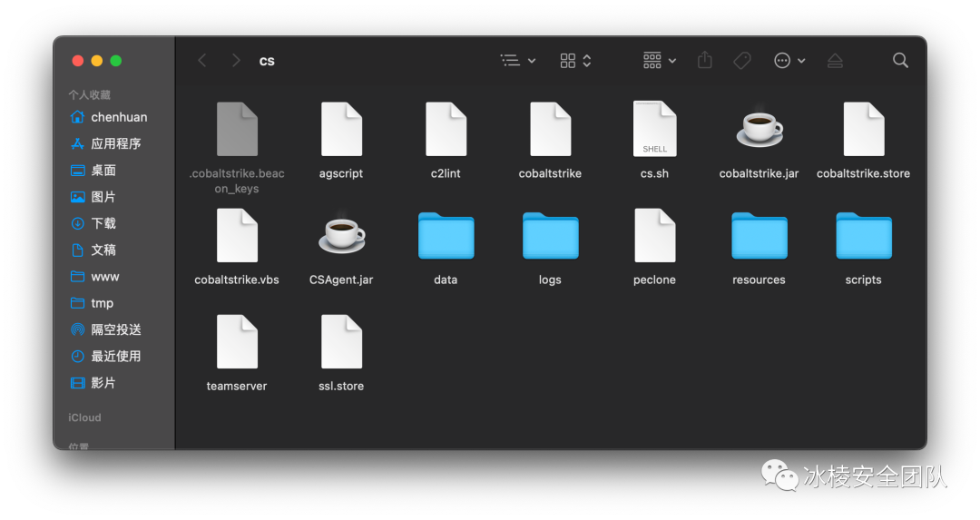Image resolution: width=980 pixels, height=520 pixels.
Task: Select the peclone file icon
Action: 654,235
